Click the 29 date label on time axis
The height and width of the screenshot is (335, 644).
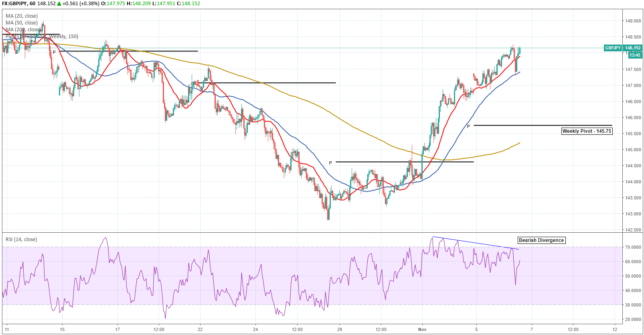tap(340, 329)
